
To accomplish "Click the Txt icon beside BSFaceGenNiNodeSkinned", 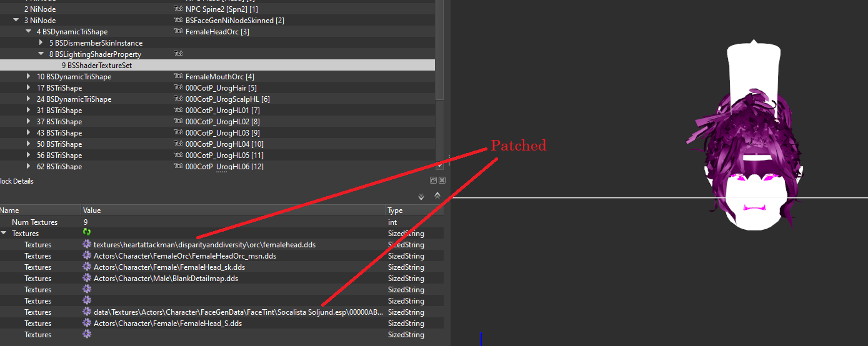I will click(x=178, y=21).
